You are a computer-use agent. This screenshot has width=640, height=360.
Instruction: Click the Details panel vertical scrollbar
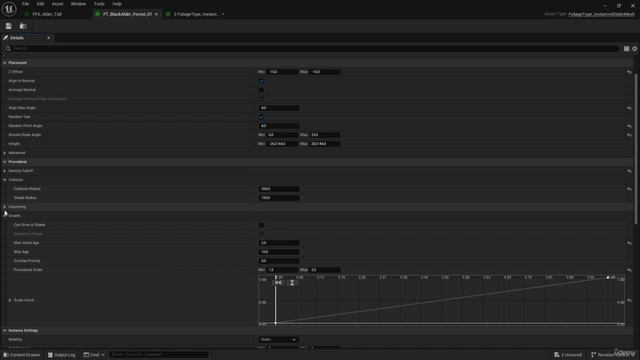click(636, 149)
